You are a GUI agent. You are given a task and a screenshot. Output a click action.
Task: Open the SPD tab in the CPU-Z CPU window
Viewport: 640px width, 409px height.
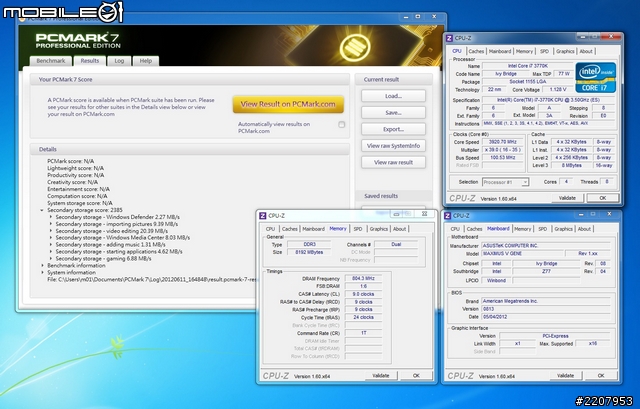(544, 51)
